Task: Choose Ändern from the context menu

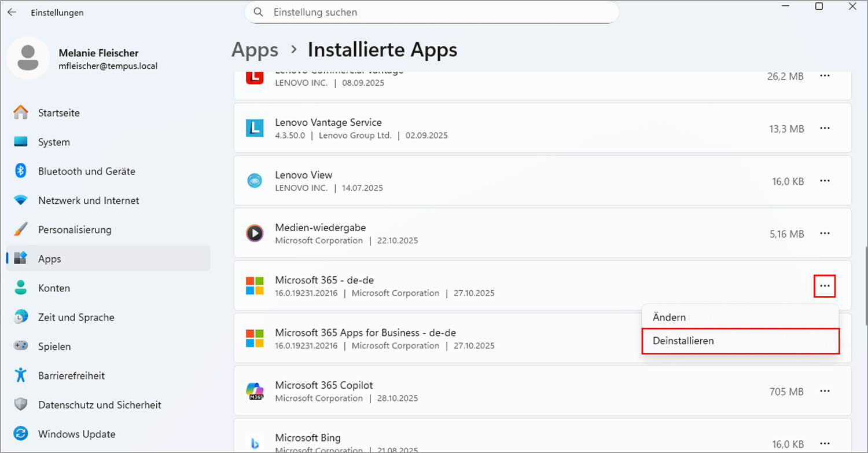Action: pos(669,317)
